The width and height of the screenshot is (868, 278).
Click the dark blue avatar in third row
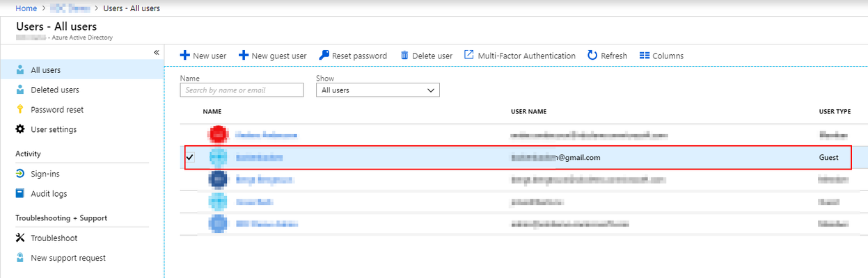click(x=218, y=179)
